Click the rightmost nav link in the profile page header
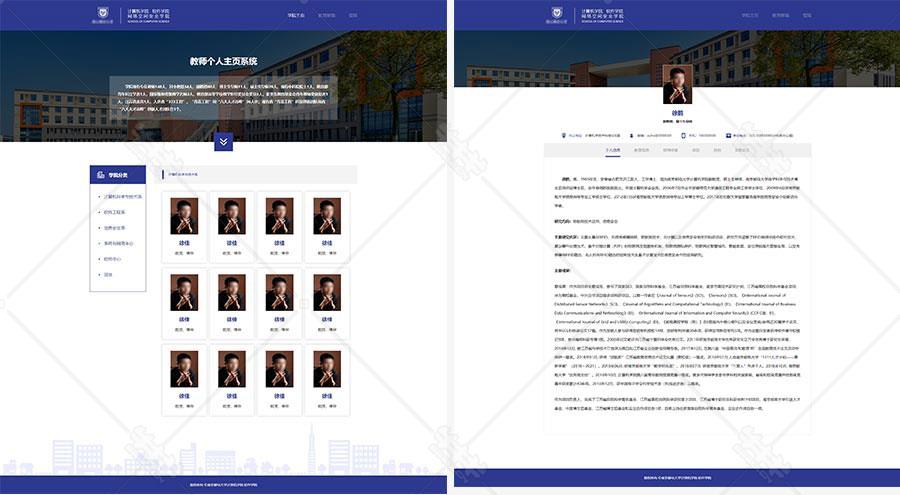 (x=808, y=16)
